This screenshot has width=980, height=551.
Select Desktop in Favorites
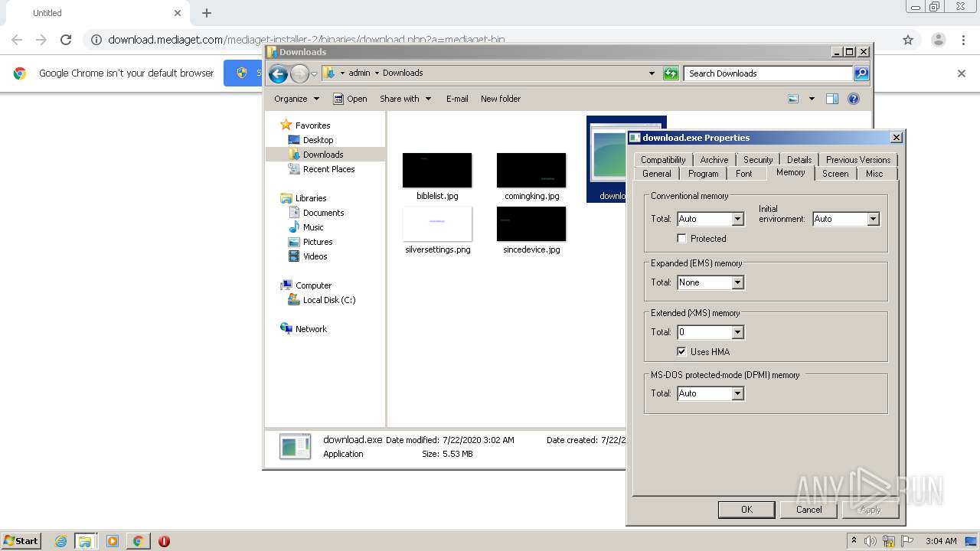(318, 140)
